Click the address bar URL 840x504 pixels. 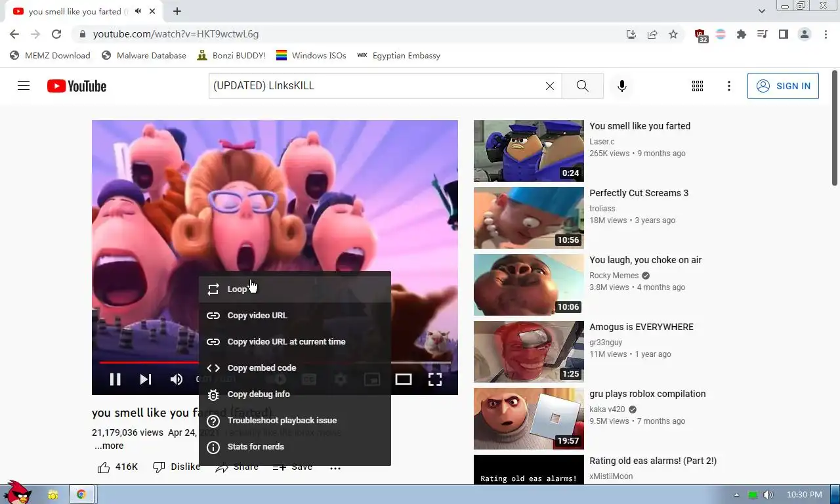176,34
